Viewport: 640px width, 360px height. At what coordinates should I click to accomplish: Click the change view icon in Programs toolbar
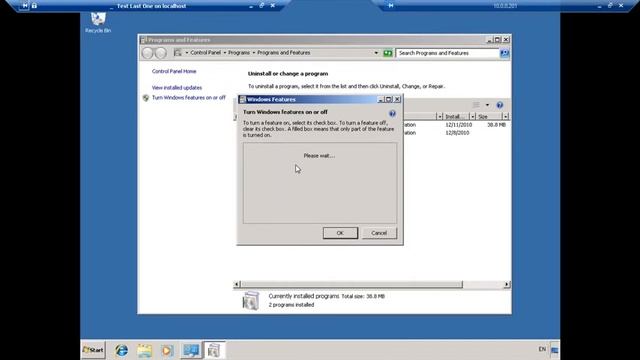476,105
